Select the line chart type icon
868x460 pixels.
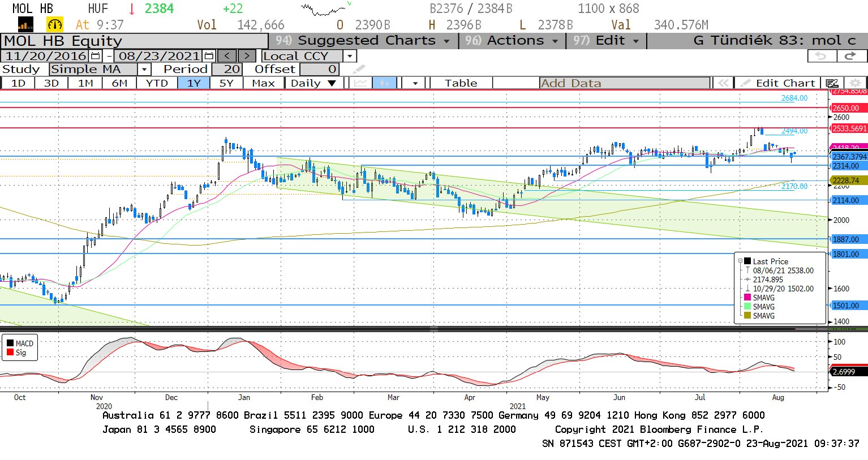tap(360, 83)
